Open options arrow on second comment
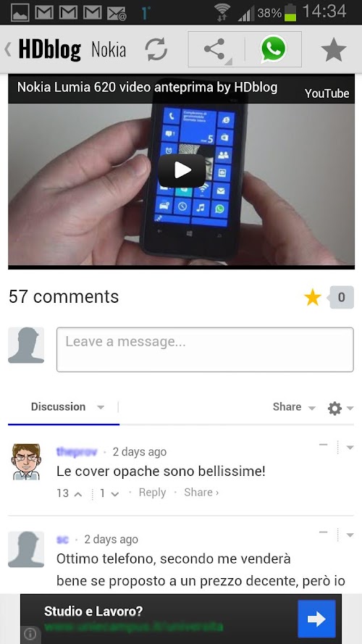This screenshot has height=644, width=362. [350, 535]
